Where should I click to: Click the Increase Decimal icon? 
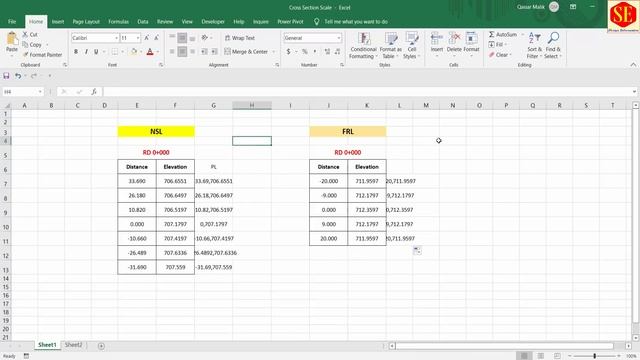(x=327, y=52)
